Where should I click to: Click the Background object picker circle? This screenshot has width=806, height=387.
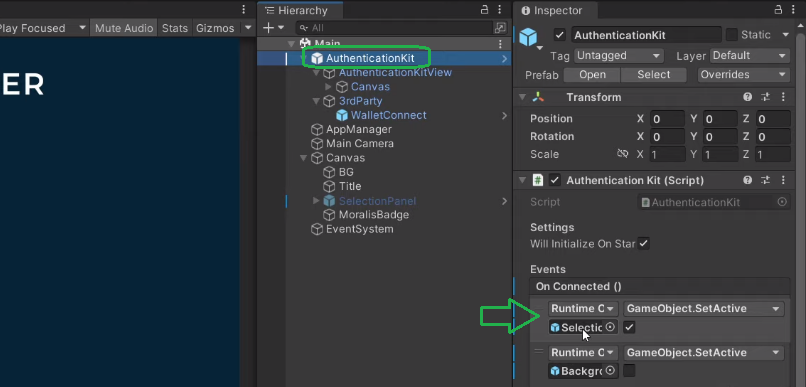[x=610, y=370]
